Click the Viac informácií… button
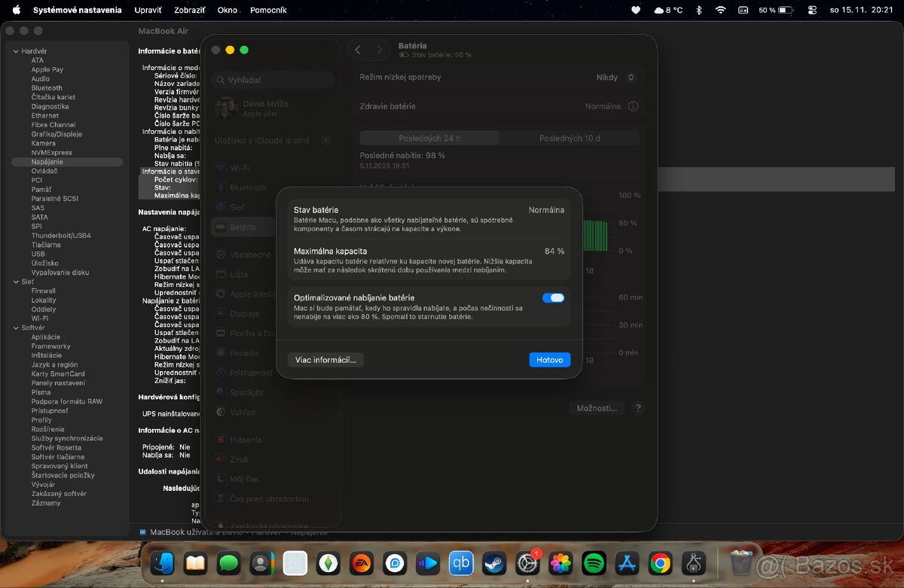Image resolution: width=904 pixels, height=588 pixels. point(325,360)
